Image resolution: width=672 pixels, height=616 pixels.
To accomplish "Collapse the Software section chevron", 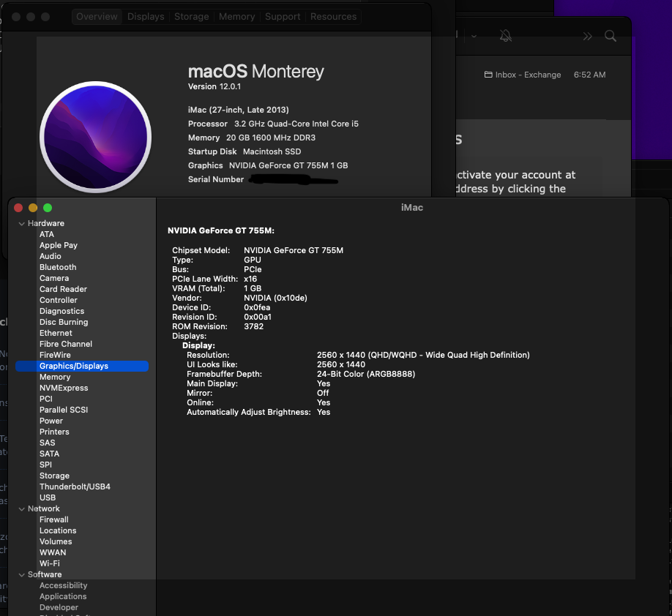I will [21, 575].
